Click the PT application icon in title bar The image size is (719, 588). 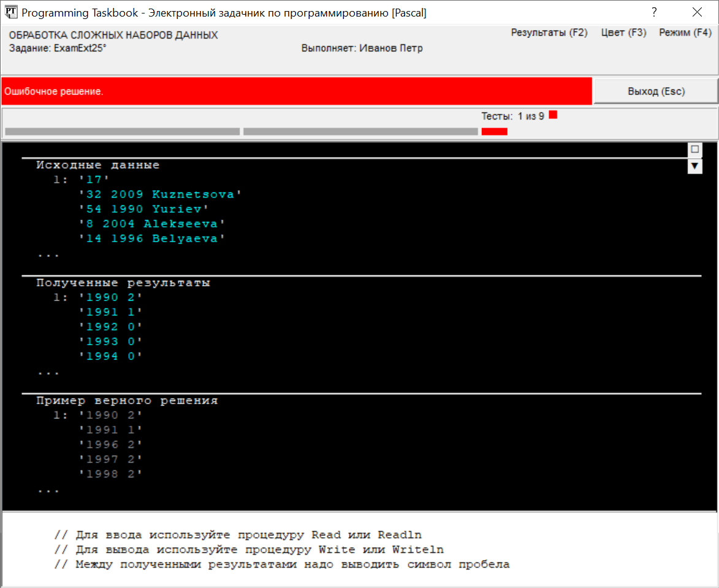click(10, 12)
